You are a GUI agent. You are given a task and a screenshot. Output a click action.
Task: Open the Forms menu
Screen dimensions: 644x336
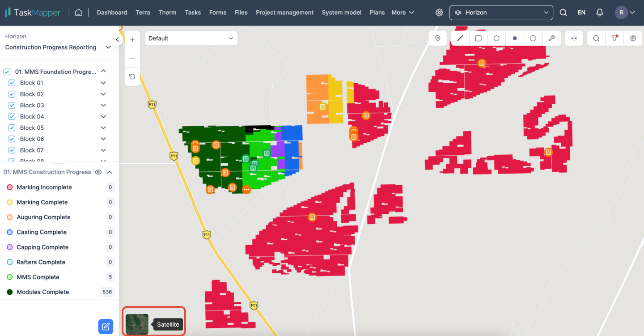click(x=218, y=13)
